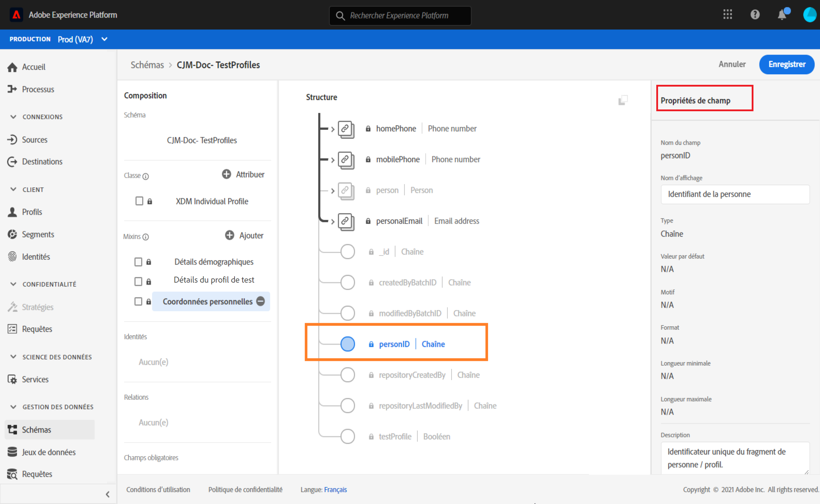Open Jeux de données in sidebar
Viewport: 820px width, 504px height.
49,452
